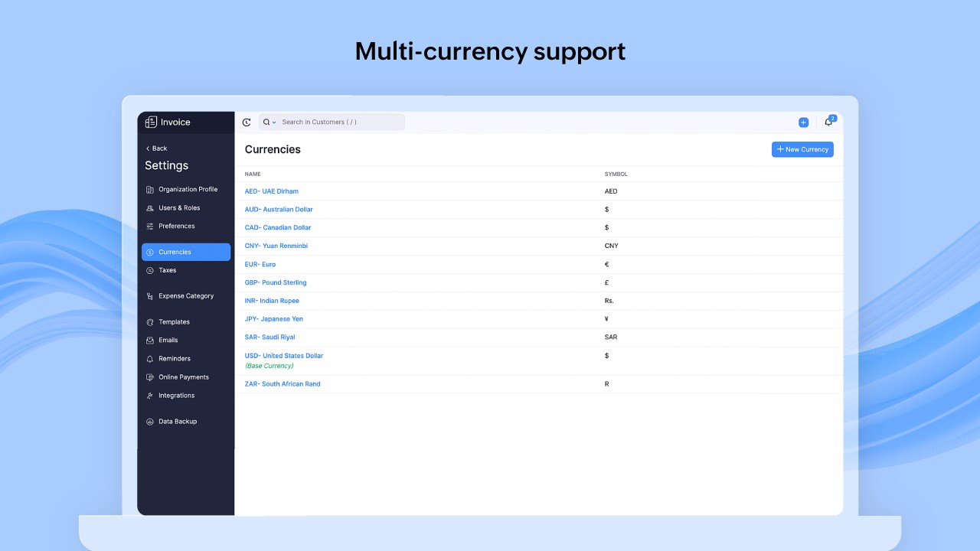Click the Settings sidebar heading
This screenshot has width=980, height=551.
166,165
